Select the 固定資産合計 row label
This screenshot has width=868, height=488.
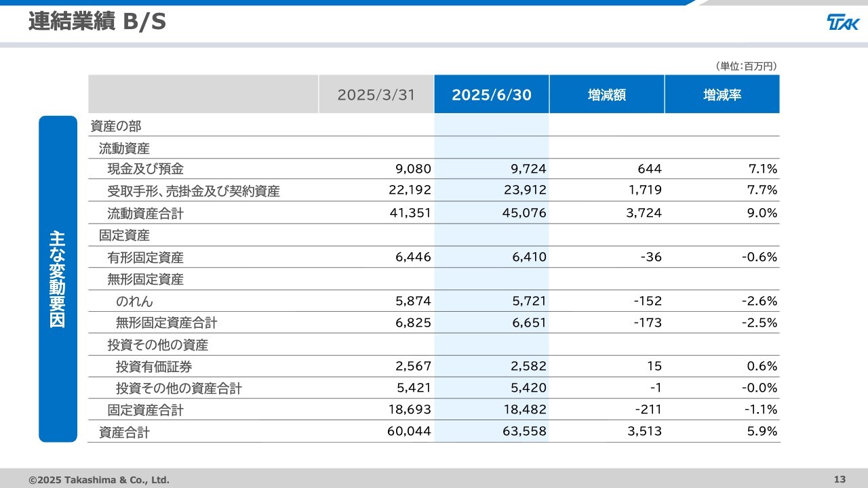(x=146, y=411)
